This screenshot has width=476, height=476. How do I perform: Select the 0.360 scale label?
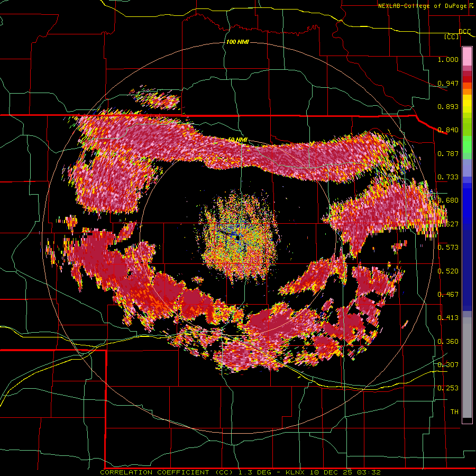click(x=448, y=342)
